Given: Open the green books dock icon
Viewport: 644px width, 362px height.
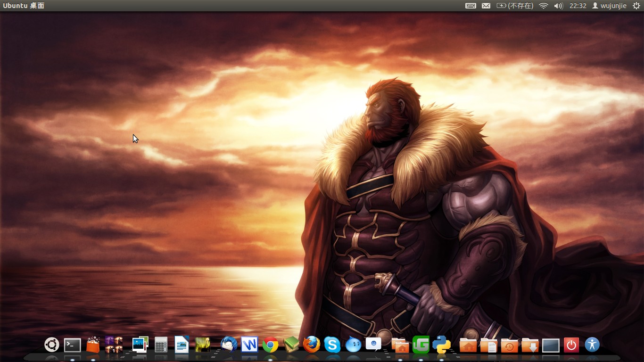Looking at the screenshot, I should (x=291, y=345).
